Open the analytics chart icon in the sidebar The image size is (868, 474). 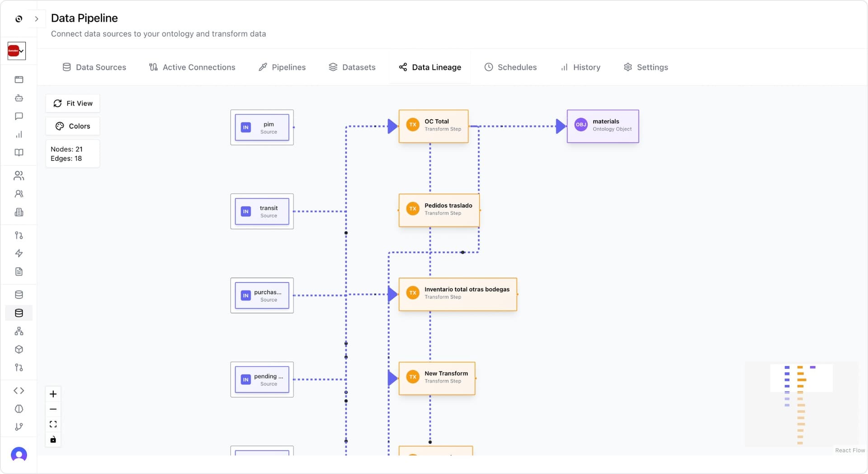pos(19,134)
